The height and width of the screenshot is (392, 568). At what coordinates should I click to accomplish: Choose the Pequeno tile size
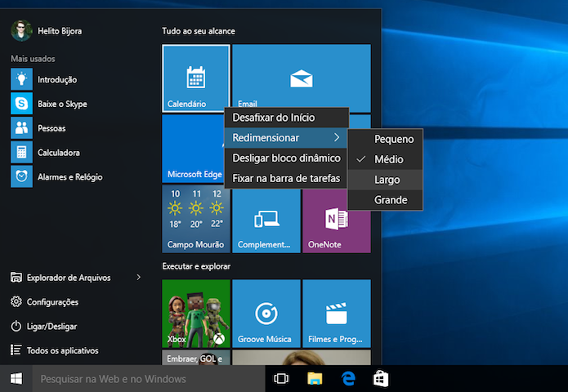click(385, 139)
